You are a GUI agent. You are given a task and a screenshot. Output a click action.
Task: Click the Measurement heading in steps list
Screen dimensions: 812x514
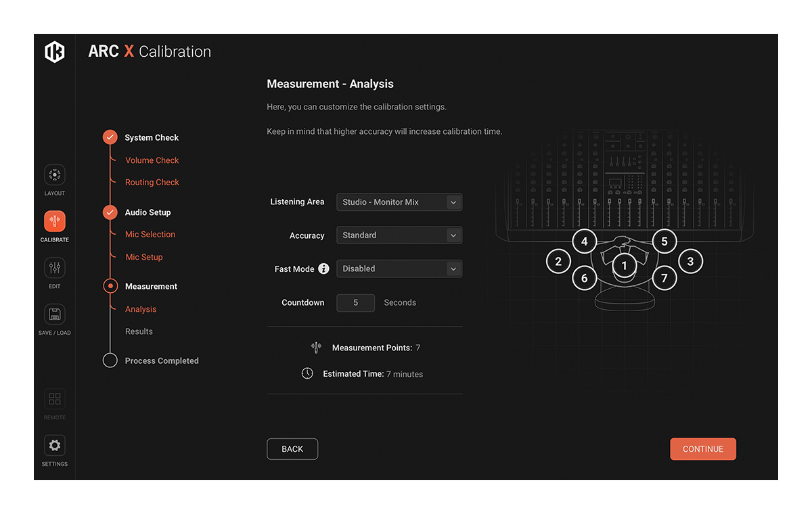151,286
